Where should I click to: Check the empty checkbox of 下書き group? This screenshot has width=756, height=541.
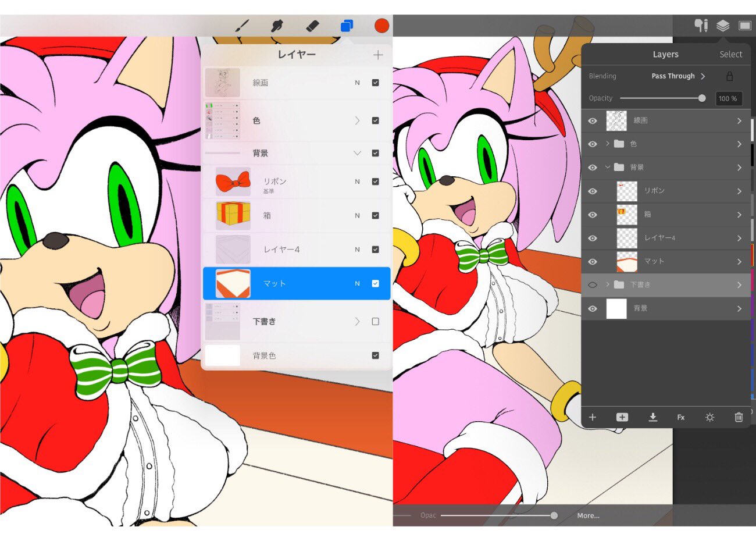[x=376, y=321]
